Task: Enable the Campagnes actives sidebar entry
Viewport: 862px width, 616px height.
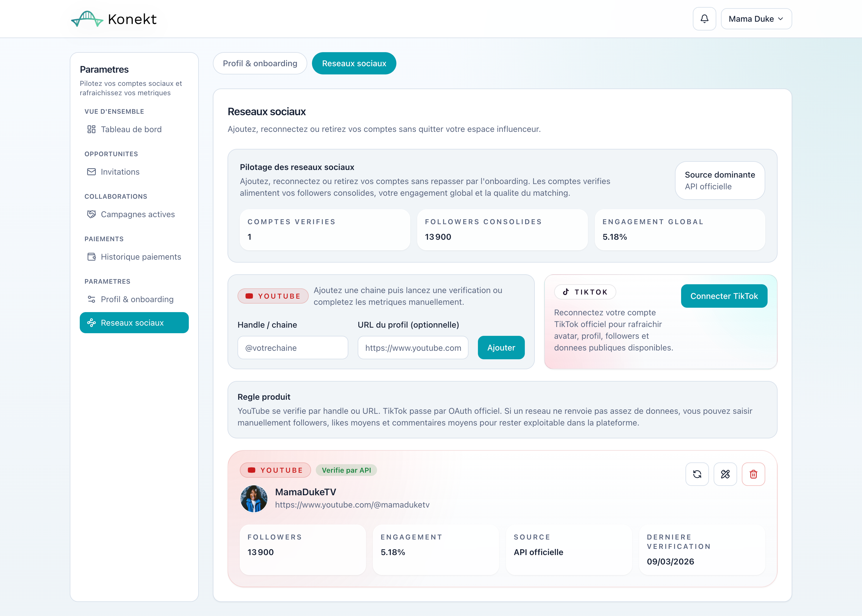Action: 137,214
